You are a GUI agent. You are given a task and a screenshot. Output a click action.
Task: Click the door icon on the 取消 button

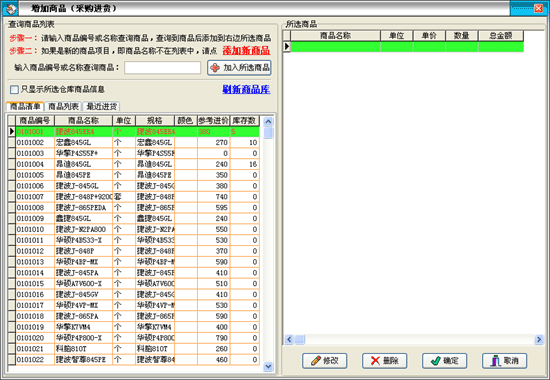click(x=495, y=360)
